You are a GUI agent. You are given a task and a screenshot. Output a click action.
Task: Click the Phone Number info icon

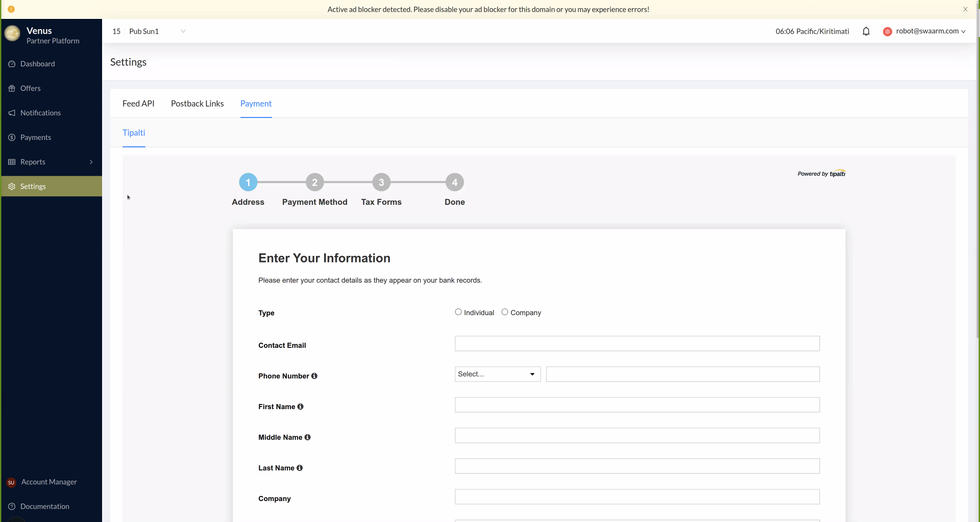[x=314, y=376]
